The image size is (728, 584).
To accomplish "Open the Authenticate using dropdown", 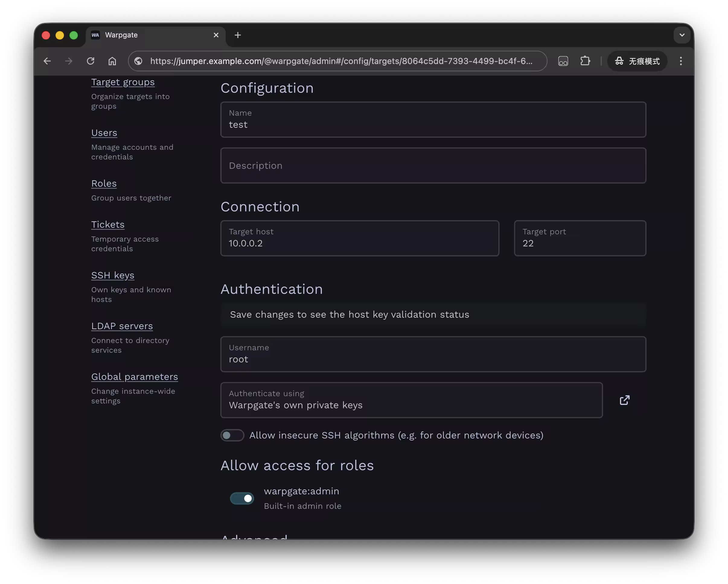I will coord(411,400).
